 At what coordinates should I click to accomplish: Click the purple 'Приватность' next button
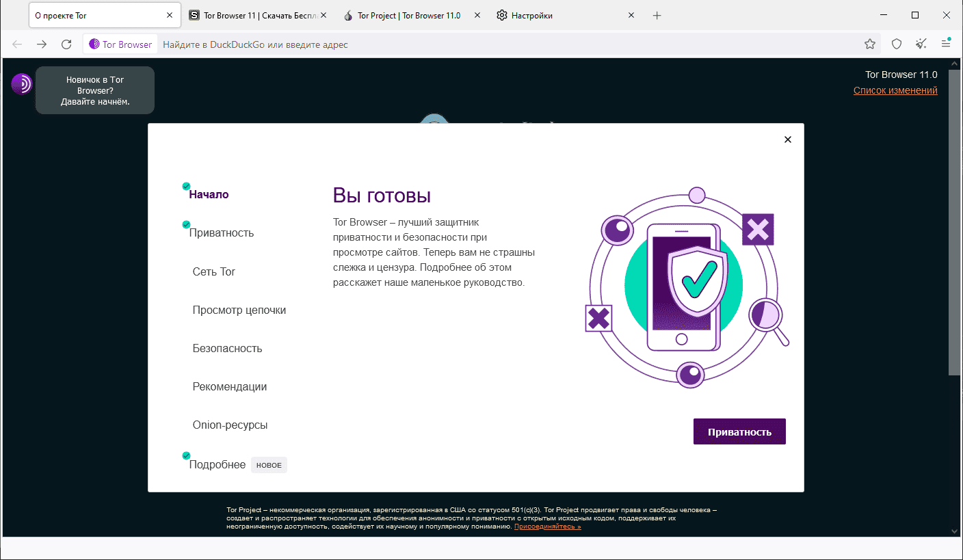(739, 431)
